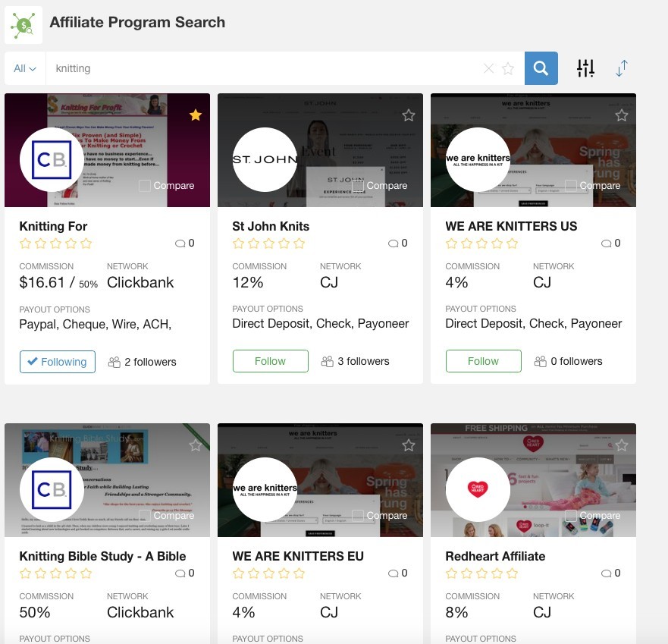
Task: Click star rating of Redheart Affiliate
Action: tap(481, 573)
